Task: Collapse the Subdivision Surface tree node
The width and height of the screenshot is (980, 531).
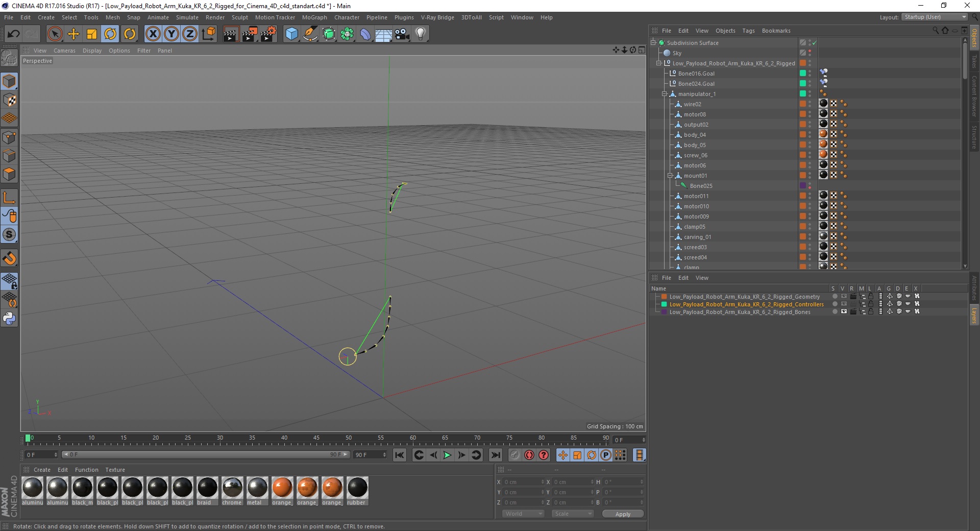Action: pos(653,43)
